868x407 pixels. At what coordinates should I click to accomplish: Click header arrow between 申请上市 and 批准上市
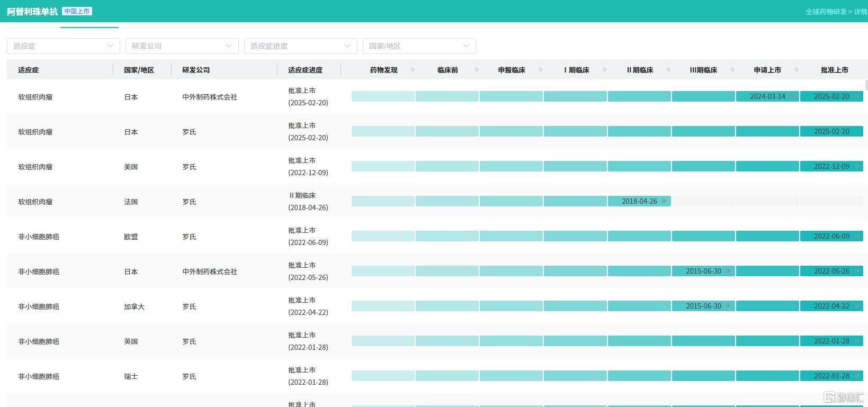click(797, 69)
